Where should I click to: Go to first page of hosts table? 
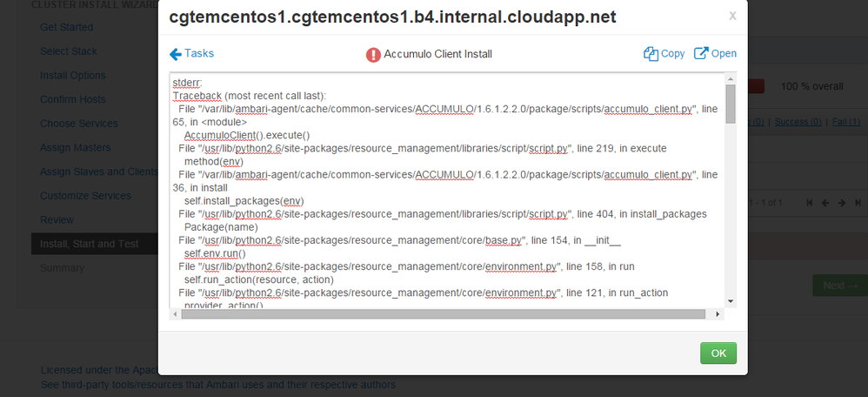click(x=810, y=203)
